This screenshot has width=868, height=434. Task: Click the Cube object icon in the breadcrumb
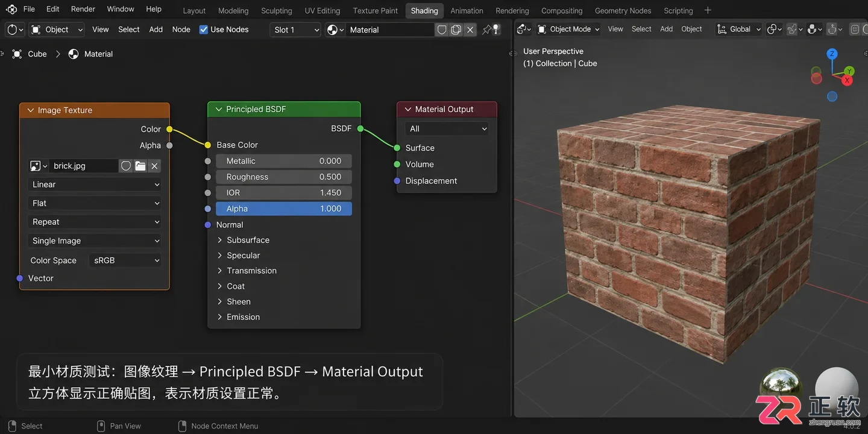(17, 54)
